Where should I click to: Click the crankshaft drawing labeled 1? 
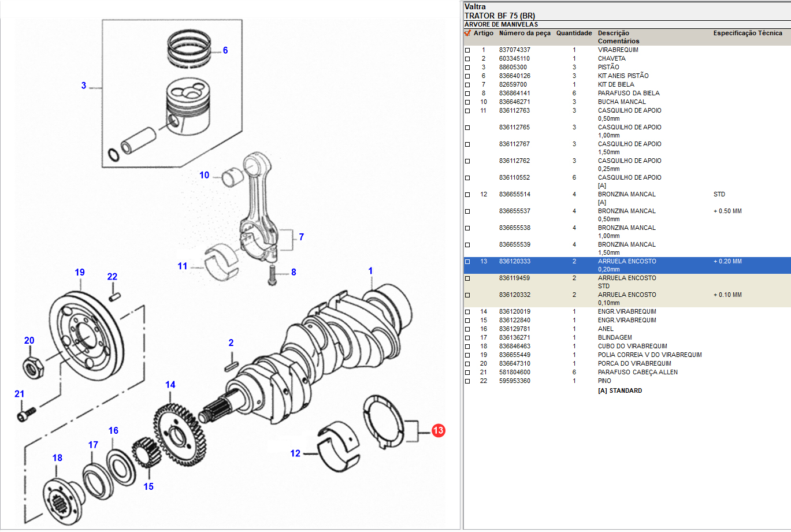tap(324, 347)
